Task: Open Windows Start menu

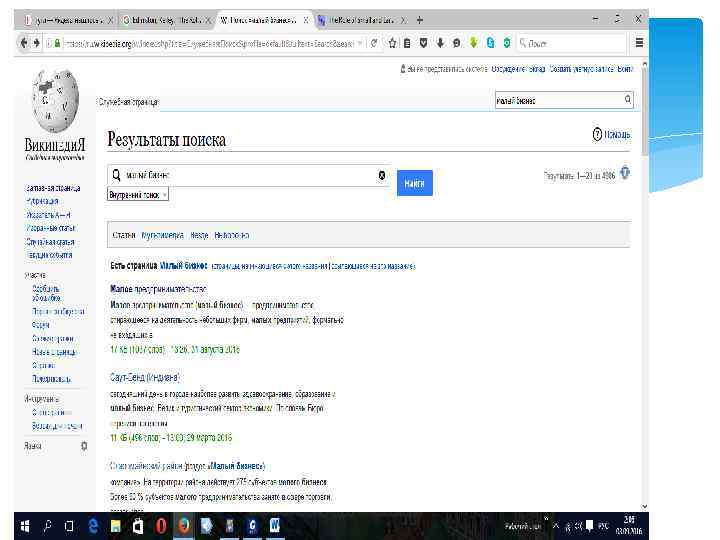Action: point(25,526)
